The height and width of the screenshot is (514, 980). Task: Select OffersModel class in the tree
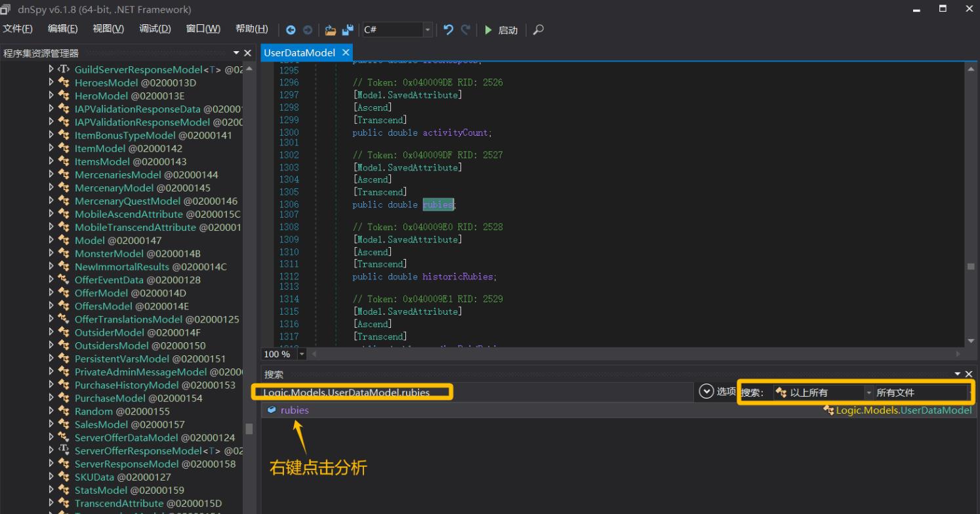point(132,306)
